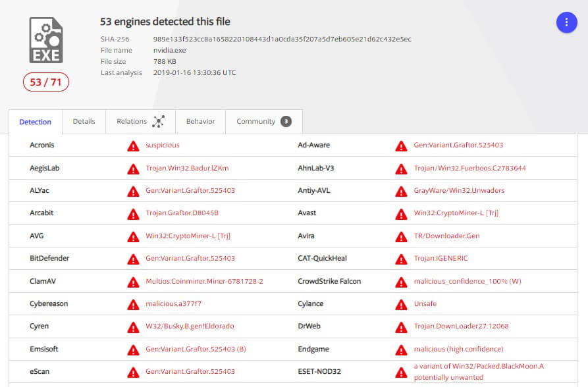Switch to the Behavior tab

coord(200,122)
